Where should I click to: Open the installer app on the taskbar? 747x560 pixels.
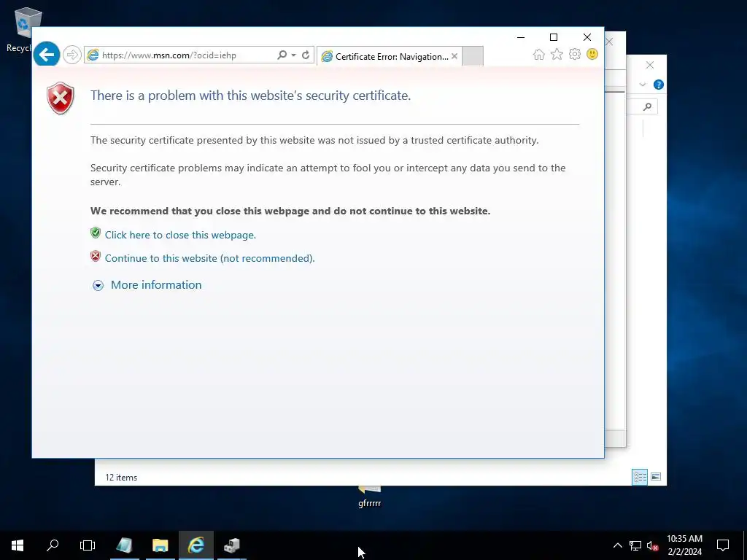pos(231,545)
